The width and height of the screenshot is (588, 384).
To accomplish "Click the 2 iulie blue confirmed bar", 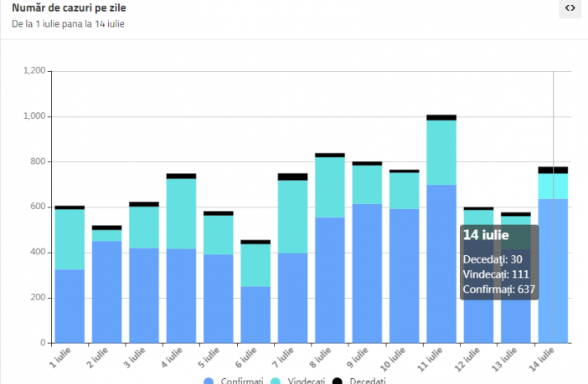I will pyautogui.click(x=106, y=292).
